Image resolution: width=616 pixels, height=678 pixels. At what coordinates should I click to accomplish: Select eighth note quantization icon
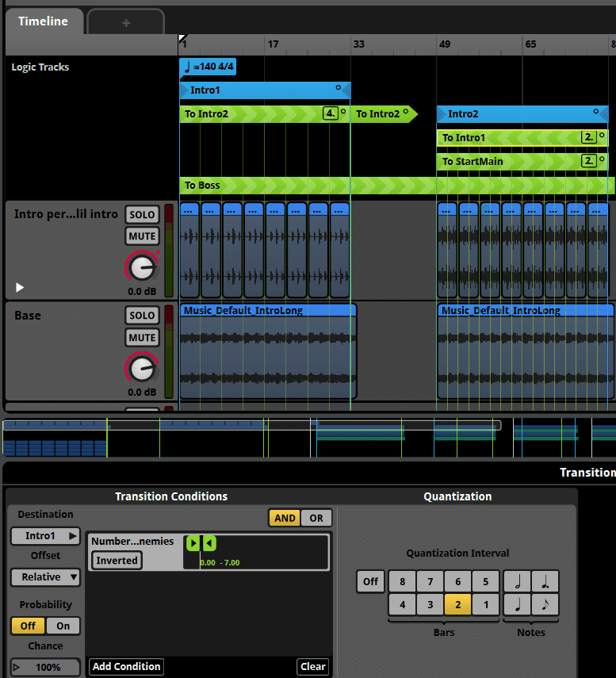tap(545, 604)
